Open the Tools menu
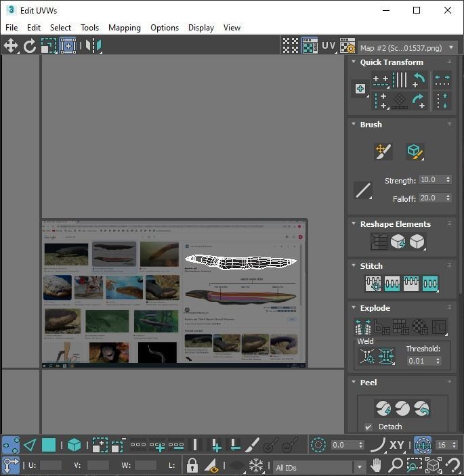 pyautogui.click(x=89, y=28)
